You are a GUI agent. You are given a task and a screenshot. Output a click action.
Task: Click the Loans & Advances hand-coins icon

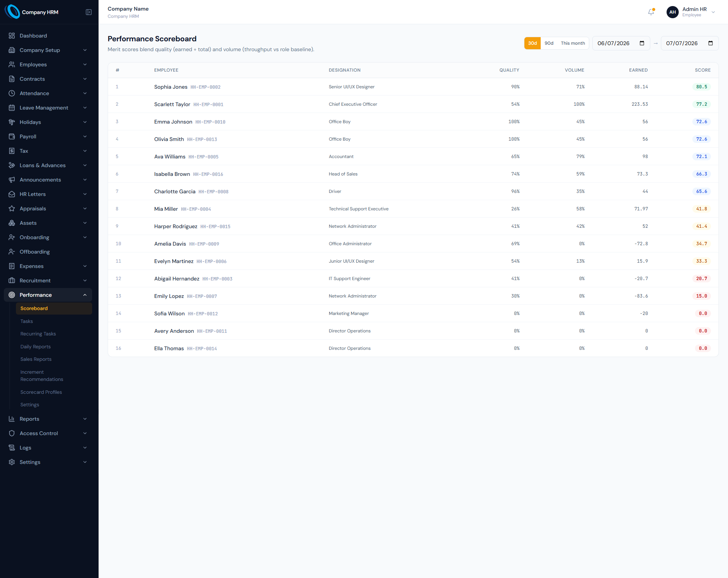[x=12, y=165]
